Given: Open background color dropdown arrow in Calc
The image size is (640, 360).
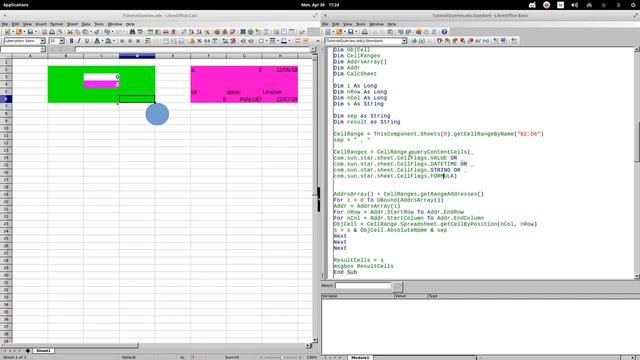Looking at the screenshot, I should tap(113, 41).
